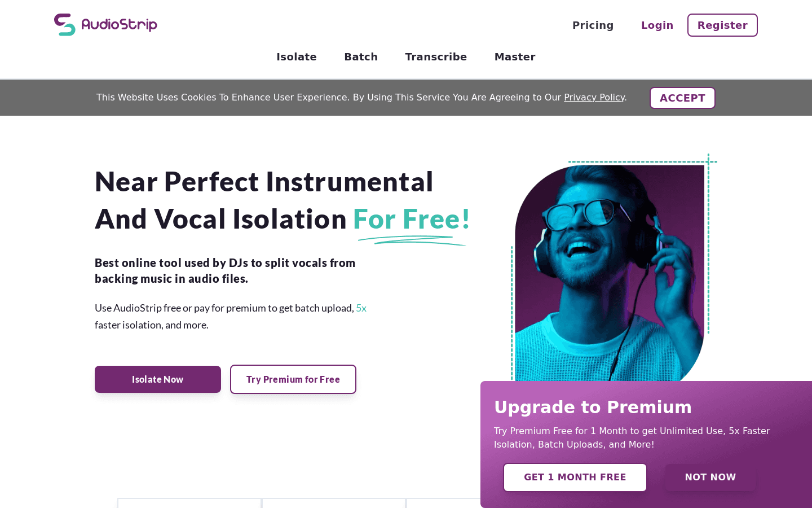
Task: Click the highlighted 5x link
Action: pos(361,308)
